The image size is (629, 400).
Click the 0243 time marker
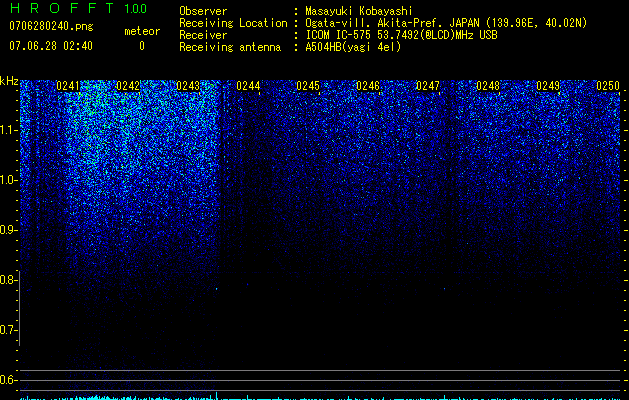188,86
